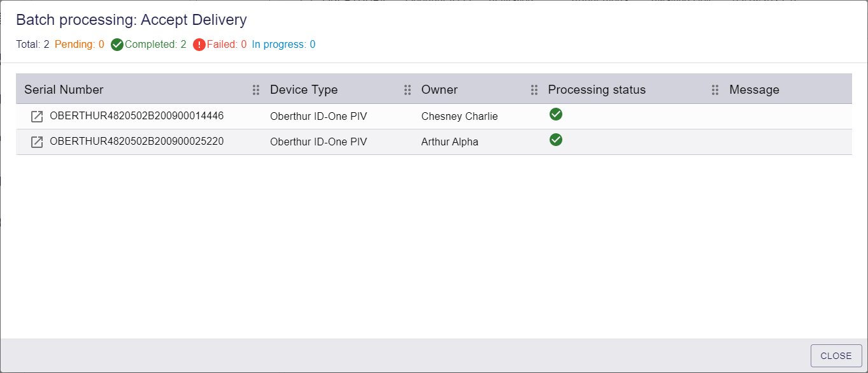Sort by Processing status column header
Image resolution: width=868 pixels, height=373 pixels.
tap(597, 90)
